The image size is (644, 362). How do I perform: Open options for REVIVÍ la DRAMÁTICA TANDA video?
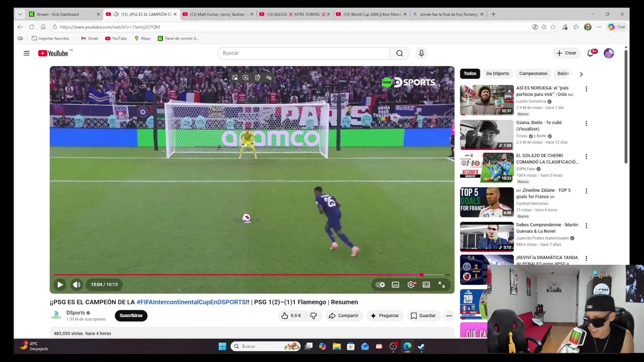586,259
